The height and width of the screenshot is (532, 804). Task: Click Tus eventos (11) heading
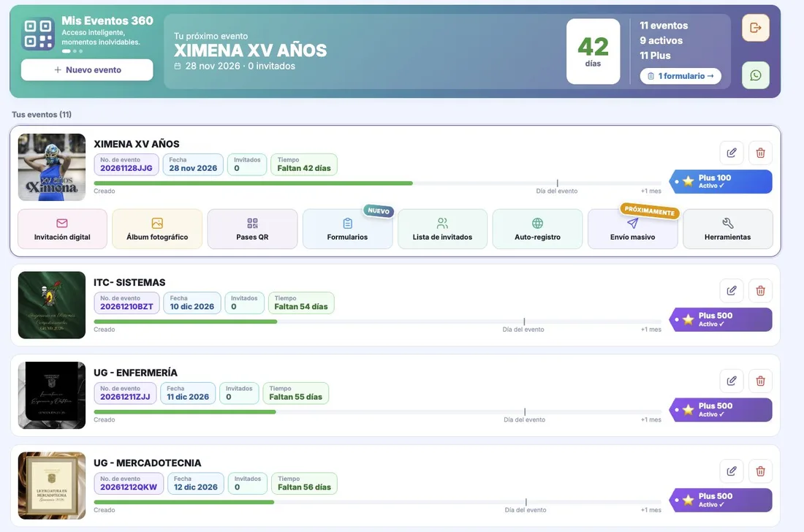42,114
